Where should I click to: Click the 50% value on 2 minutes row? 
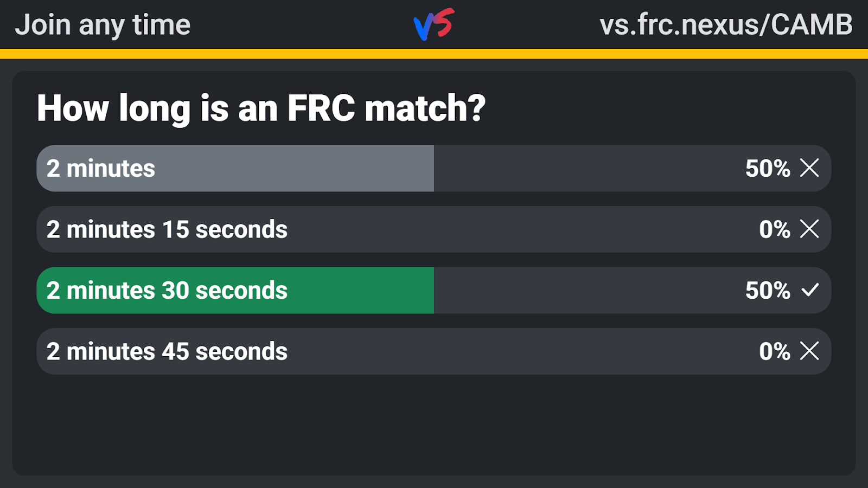768,168
